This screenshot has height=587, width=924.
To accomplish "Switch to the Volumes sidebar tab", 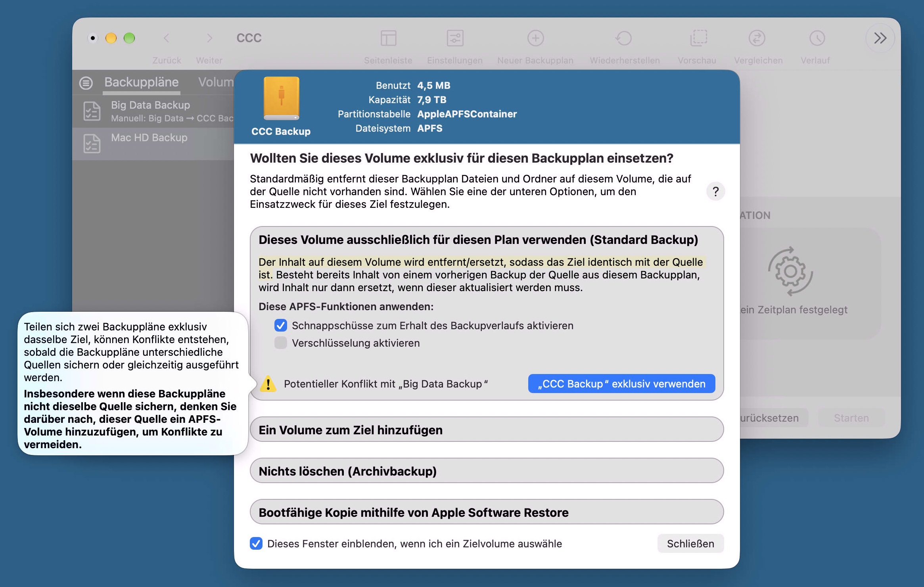I will coord(216,82).
